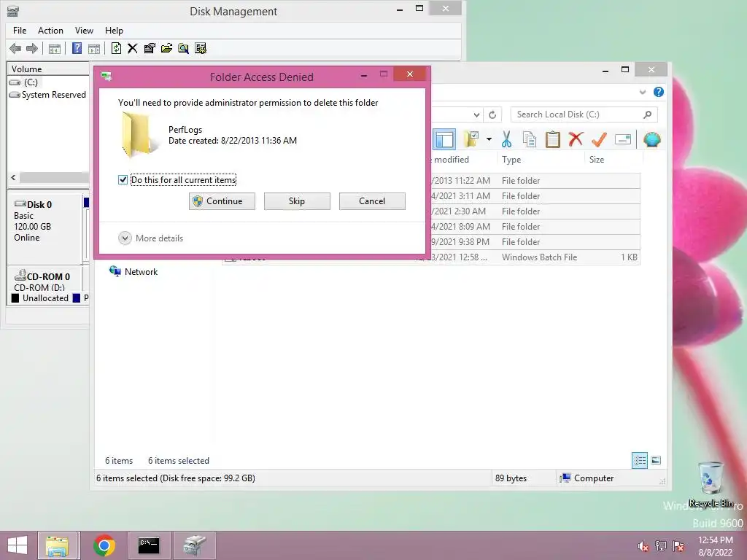The image size is (747, 560).
Task: Select System Reserved volume in Disk Management
Action: (47, 95)
